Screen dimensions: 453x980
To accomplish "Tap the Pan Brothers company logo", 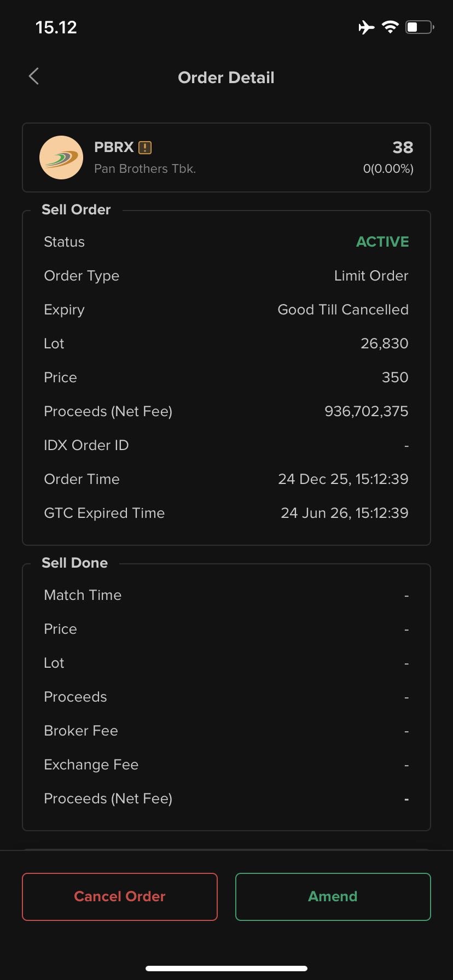I will [x=61, y=157].
